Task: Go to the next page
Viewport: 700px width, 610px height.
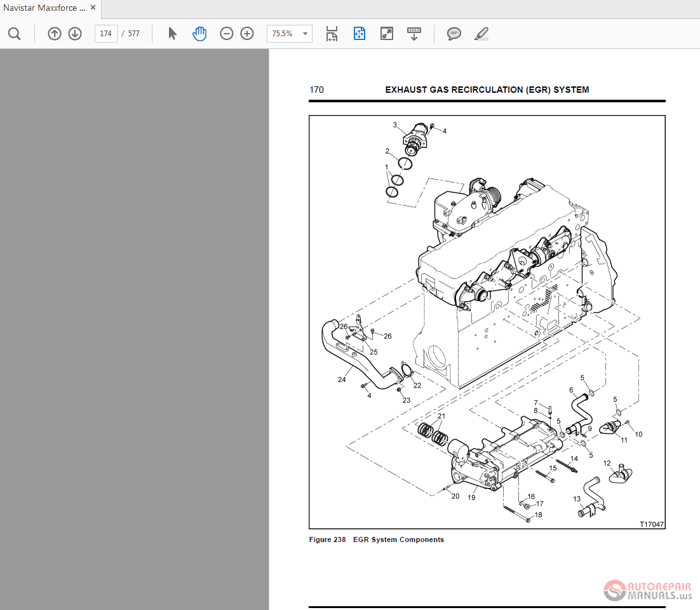Action: pos(75,34)
